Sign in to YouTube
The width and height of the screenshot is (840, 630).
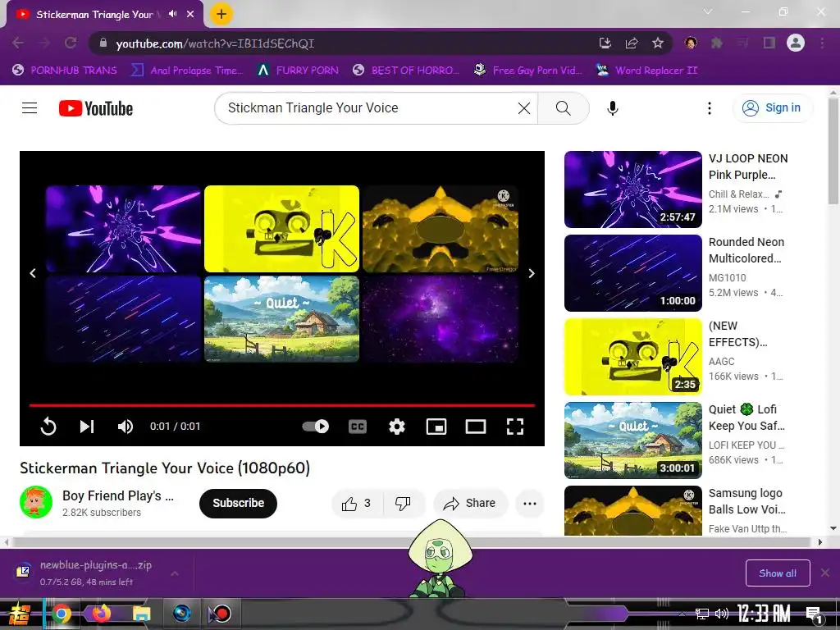pyautogui.click(x=771, y=107)
